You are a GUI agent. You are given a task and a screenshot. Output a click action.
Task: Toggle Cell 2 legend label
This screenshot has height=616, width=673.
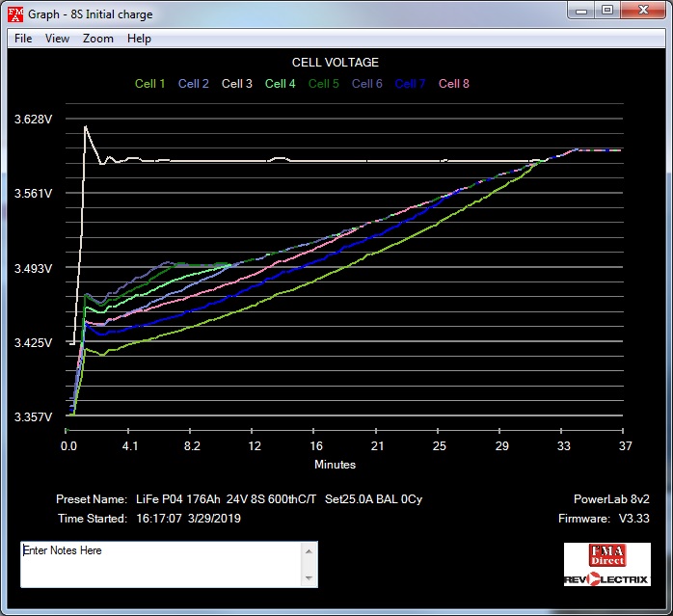point(193,84)
